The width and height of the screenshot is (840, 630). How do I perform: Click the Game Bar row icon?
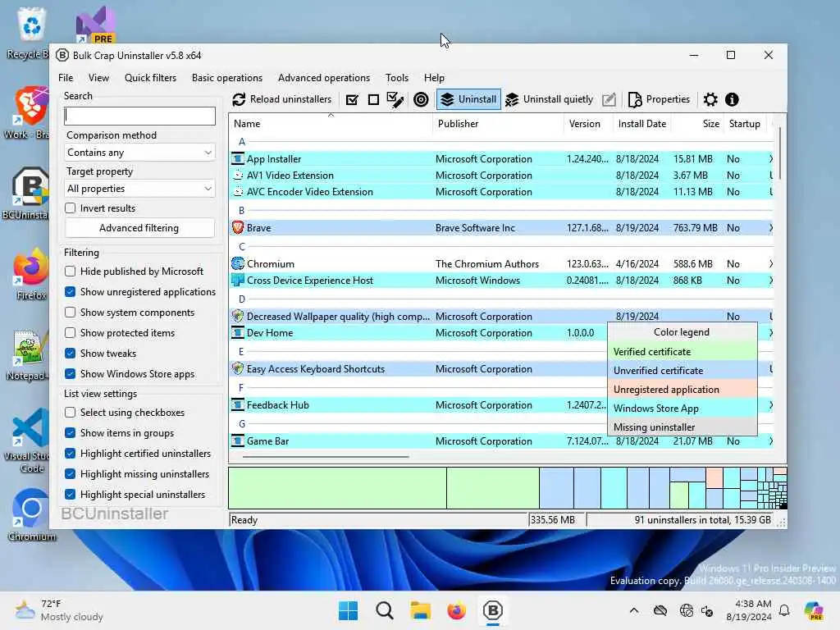(238, 441)
